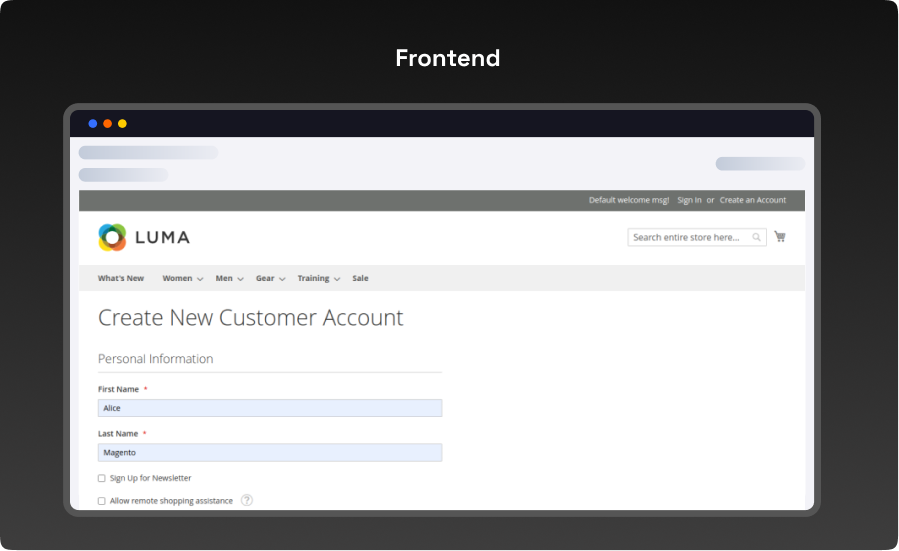
Task: Click the shopping cart icon
Action: (x=780, y=237)
